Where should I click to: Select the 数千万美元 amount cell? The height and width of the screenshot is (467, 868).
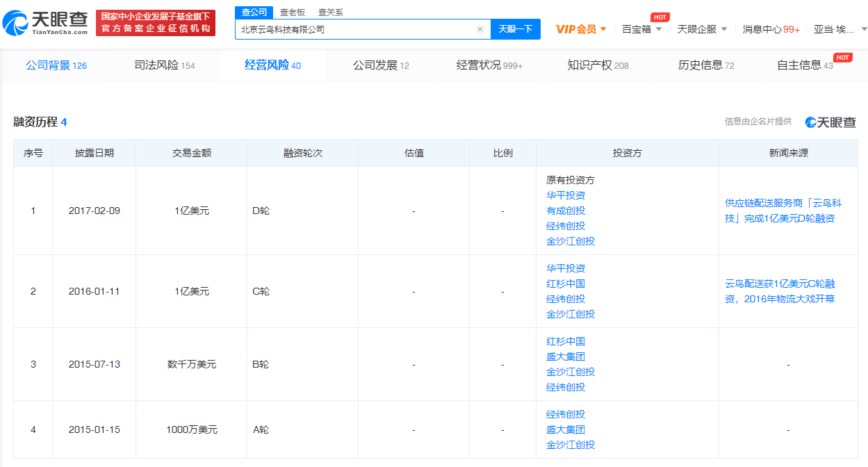coord(192,364)
